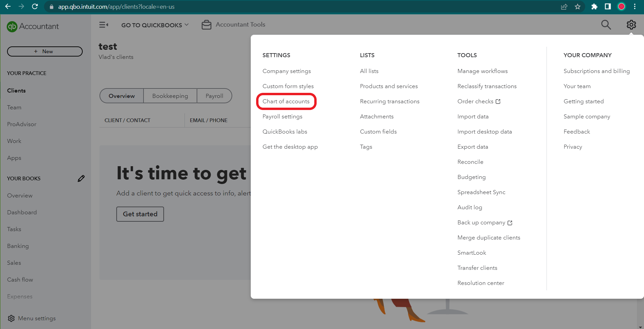644x329 pixels.
Task: Open Audit log
Action: coord(470,207)
